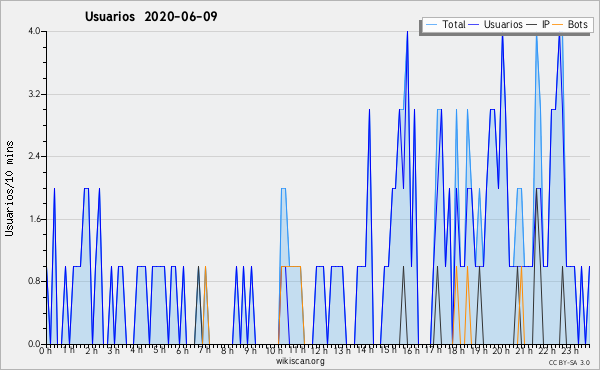Click the '23 h' x-axis label
Image resolution: width=600 pixels, height=370 pixels.
pyautogui.click(x=570, y=350)
